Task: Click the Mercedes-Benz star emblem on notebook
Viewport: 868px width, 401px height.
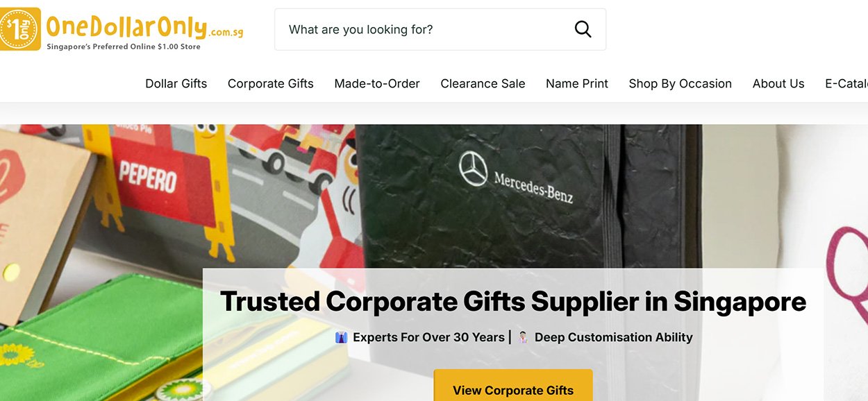Action: [474, 168]
